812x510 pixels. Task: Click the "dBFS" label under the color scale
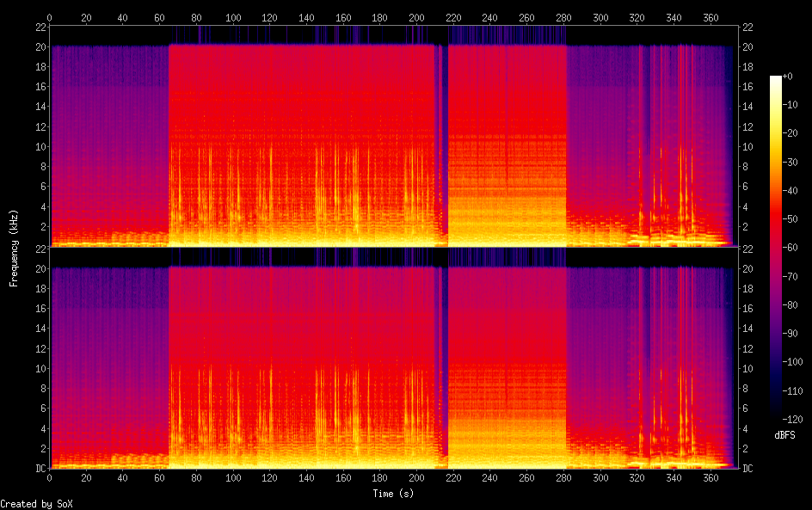(784, 435)
